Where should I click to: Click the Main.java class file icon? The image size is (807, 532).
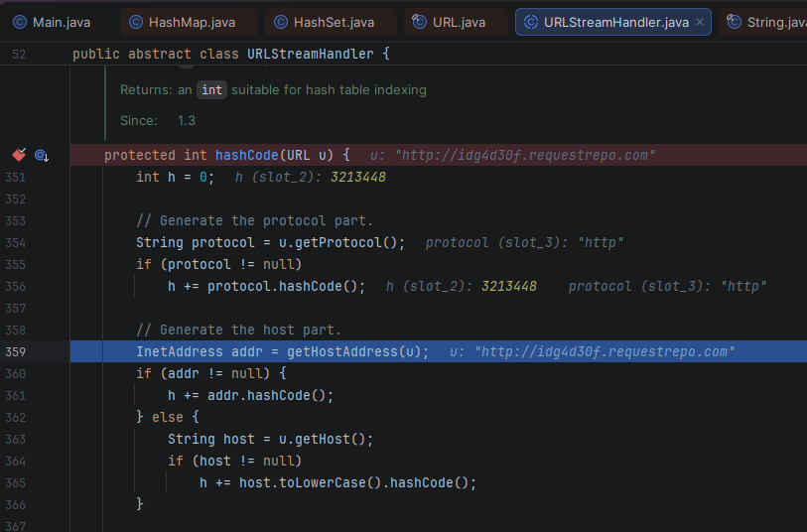click(19, 22)
